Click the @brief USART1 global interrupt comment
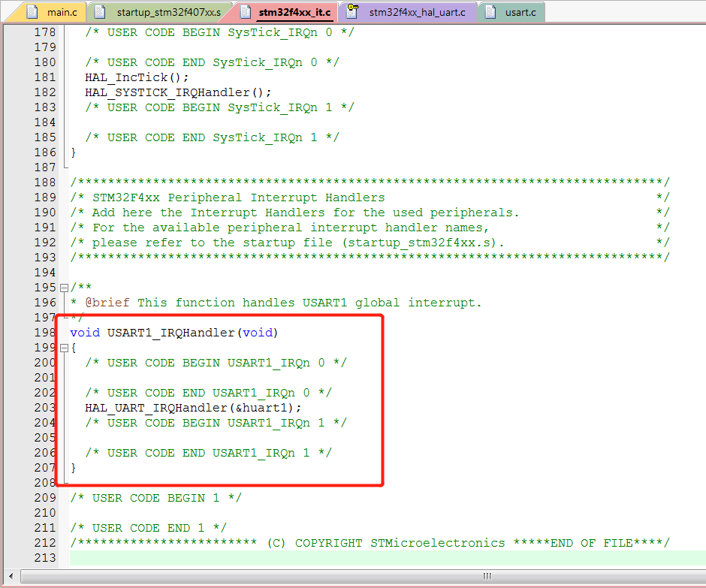This screenshot has height=588, width=706. coord(276,303)
